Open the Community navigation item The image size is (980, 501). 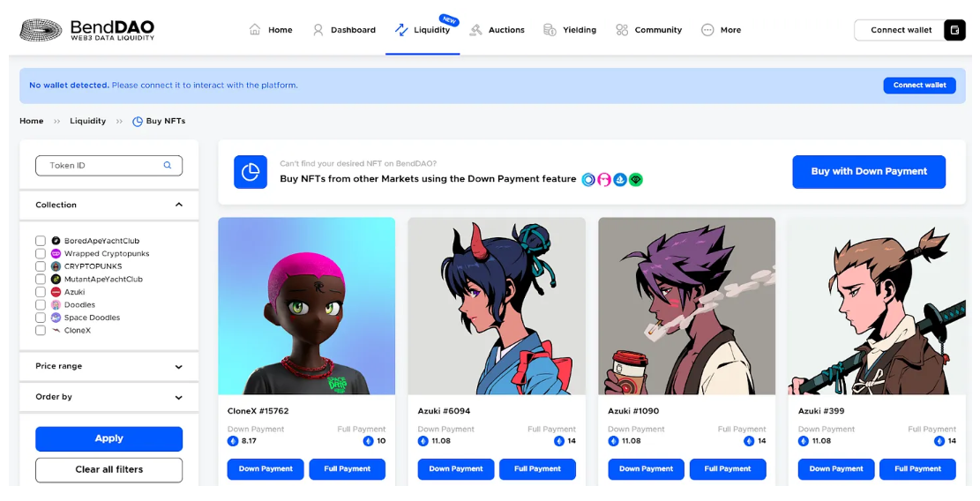pyautogui.click(x=648, y=29)
